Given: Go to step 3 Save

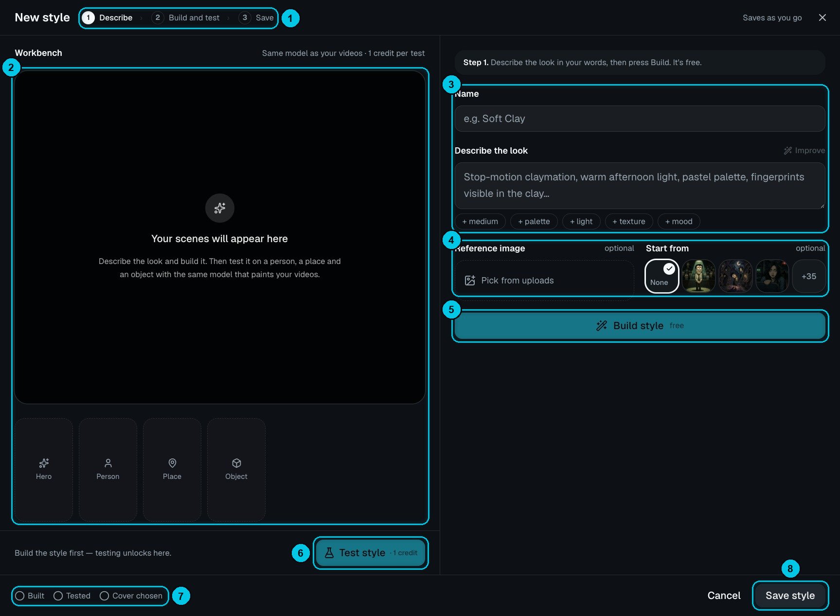Looking at the screenshot, I should tap(256, 18).
